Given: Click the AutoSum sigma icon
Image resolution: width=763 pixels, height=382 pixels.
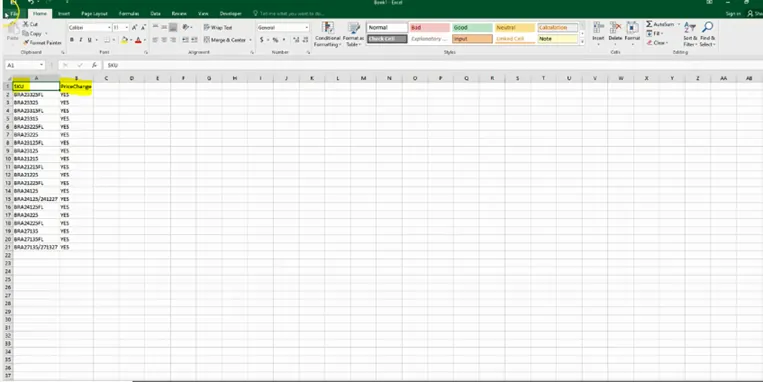Looking at the screenshot, I should 649,24.
